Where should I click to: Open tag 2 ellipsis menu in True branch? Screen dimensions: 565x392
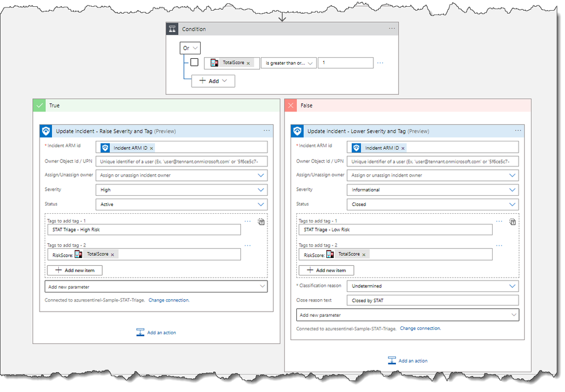coord(248,245)
